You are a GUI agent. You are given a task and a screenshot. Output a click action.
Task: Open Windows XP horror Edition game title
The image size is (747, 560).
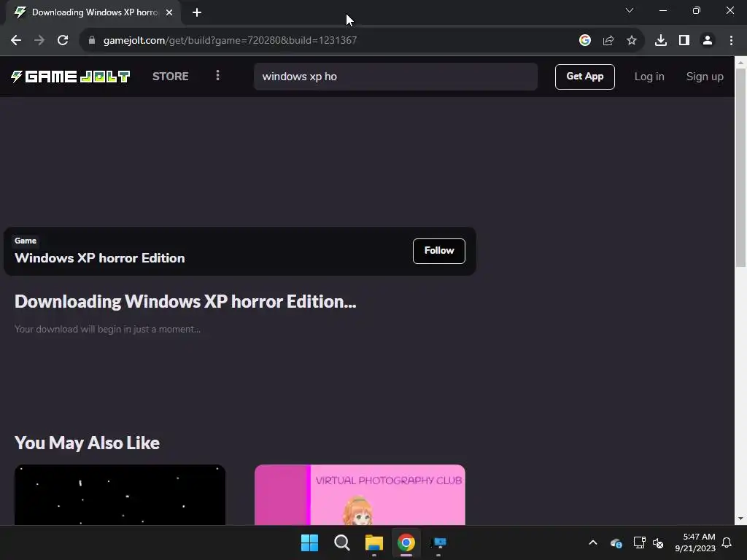[x=99, y=258]
